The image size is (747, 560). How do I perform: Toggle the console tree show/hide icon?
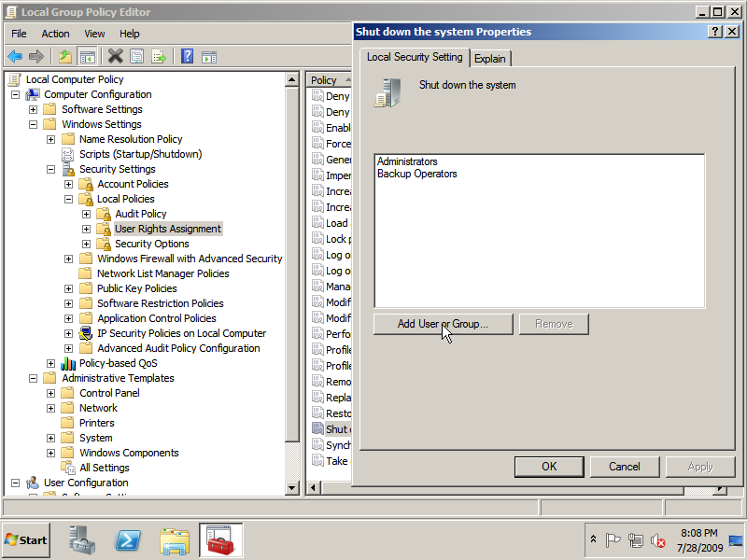pyautogui.click(x=87, y=57)
